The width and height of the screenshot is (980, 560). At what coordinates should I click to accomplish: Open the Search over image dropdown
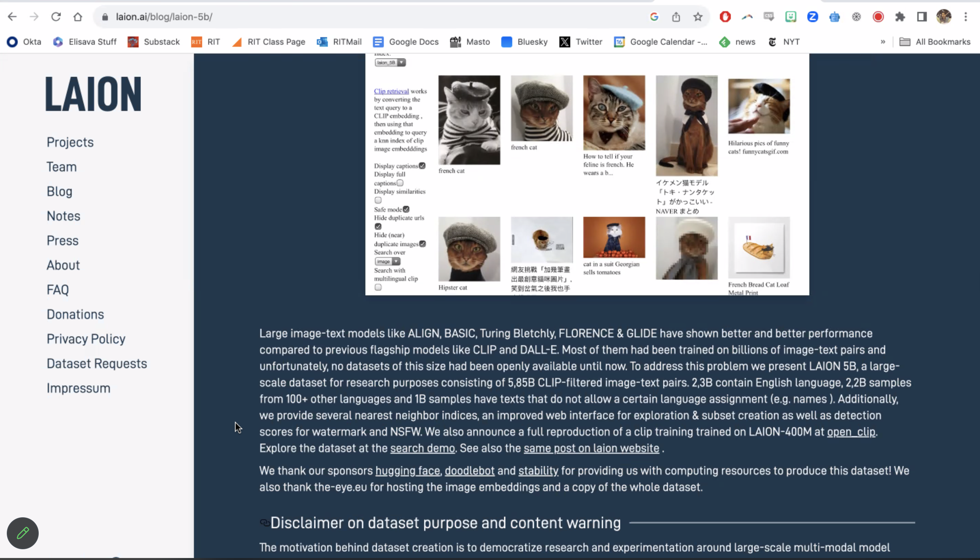tap(387, 261)
